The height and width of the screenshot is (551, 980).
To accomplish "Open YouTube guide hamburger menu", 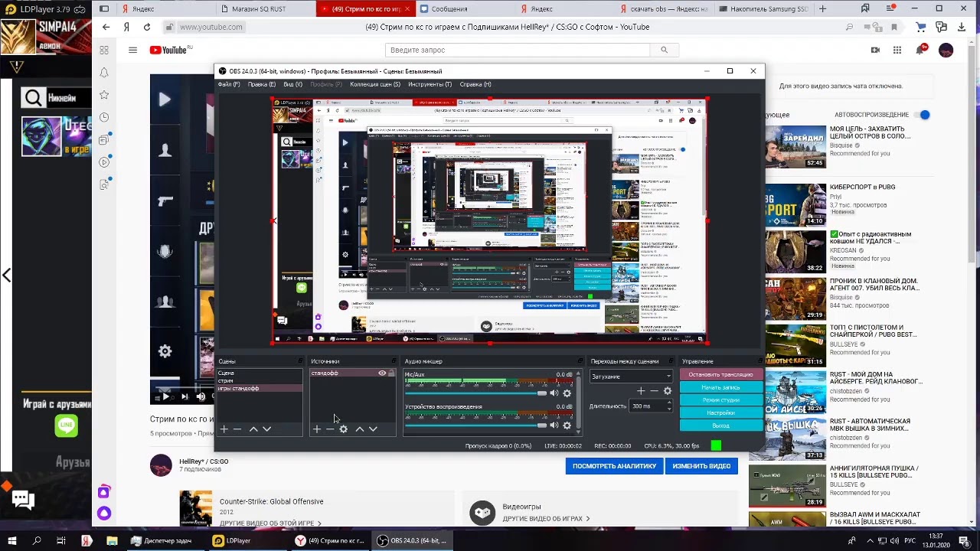I will click(132, 50).
